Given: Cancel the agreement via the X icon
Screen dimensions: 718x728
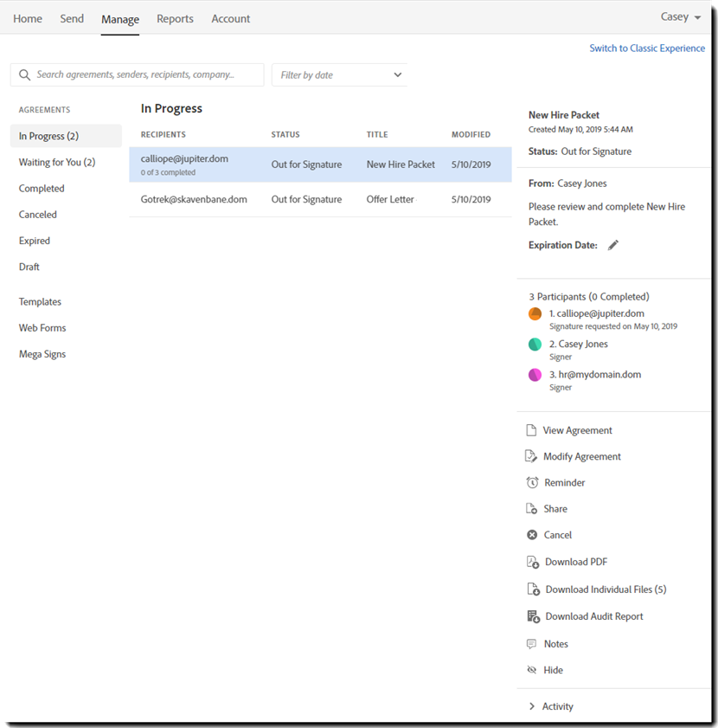Looking at the screenshot, I should 531,534.
